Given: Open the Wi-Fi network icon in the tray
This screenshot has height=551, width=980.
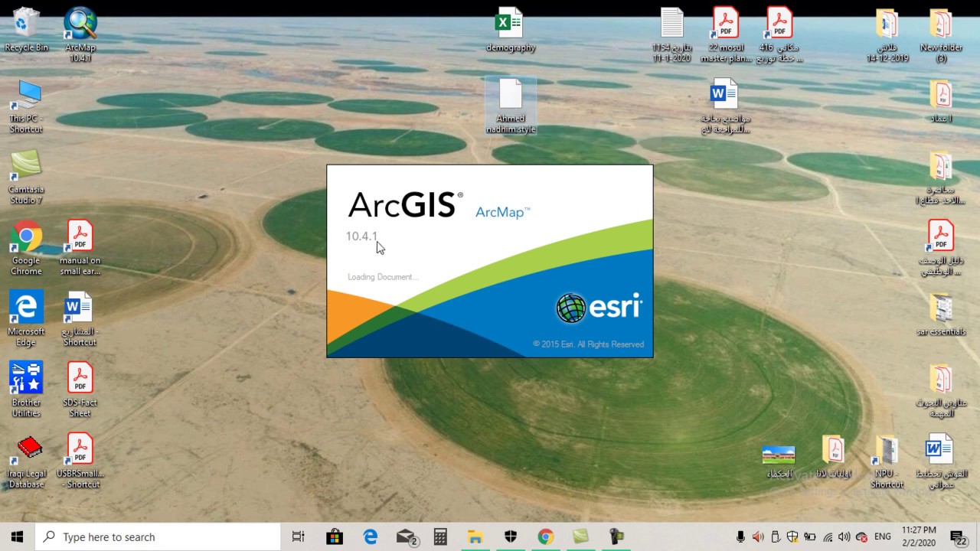Looking at the screenshot, I should 828,536.
